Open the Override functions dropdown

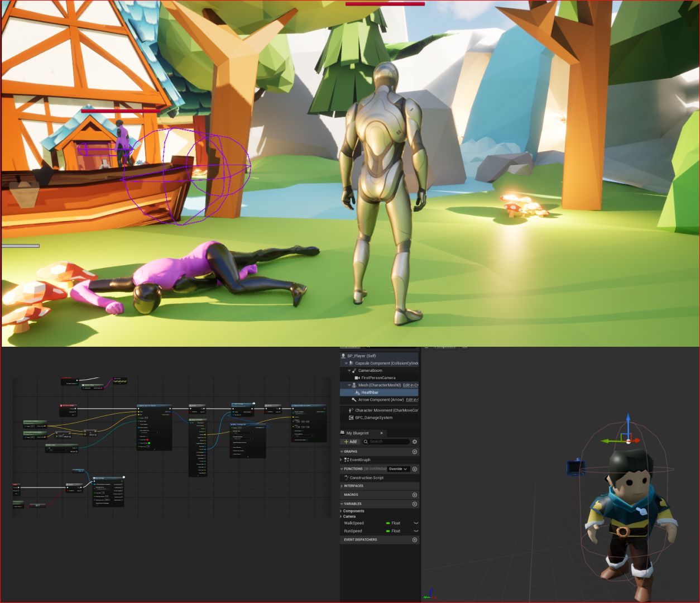[398, 469]
